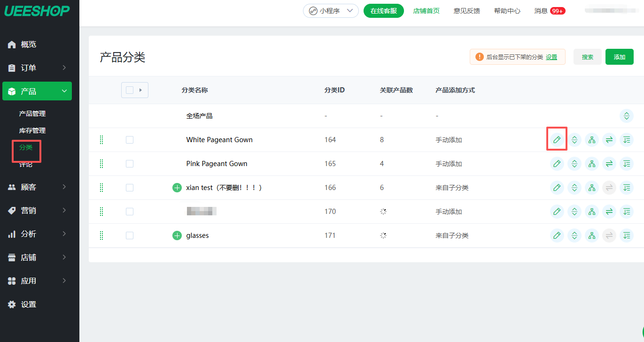Open the 订单 sidebar menu
The image size is (644, 342).
[x=37, y=68]
